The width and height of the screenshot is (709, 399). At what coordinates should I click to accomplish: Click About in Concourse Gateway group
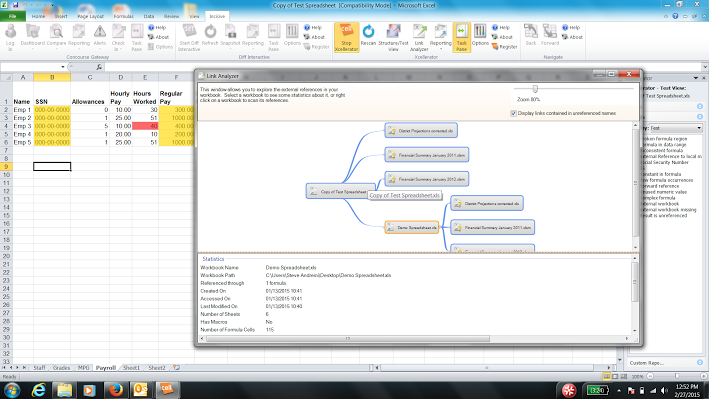tap(159, 37)
